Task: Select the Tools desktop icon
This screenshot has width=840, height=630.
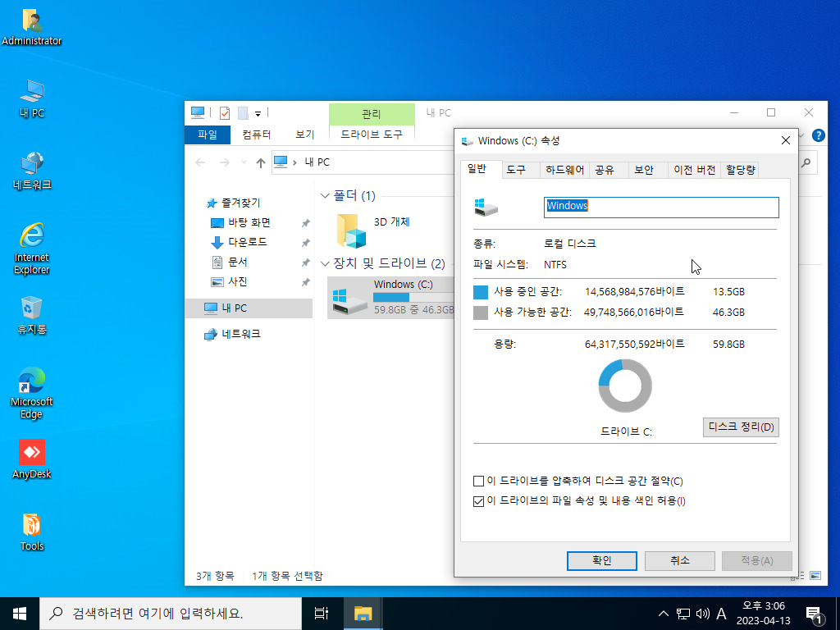Action: [x=32, y=532]
